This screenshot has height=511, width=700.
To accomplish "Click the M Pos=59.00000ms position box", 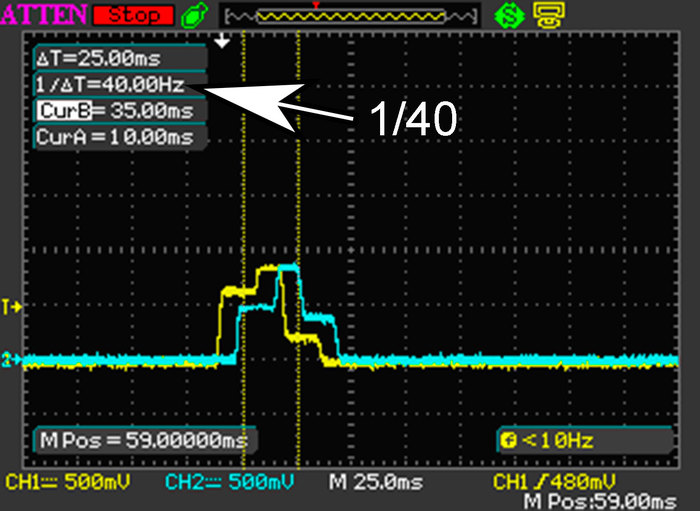I will click(144, 438).
